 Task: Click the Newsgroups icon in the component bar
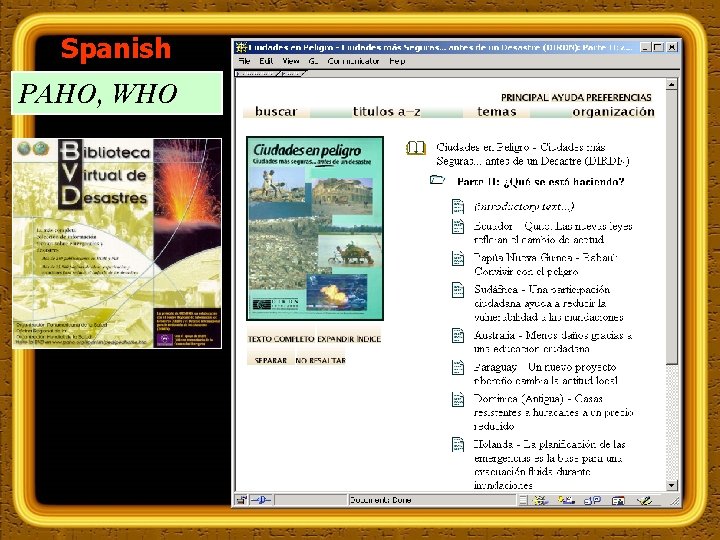click(x=592, y=500)
